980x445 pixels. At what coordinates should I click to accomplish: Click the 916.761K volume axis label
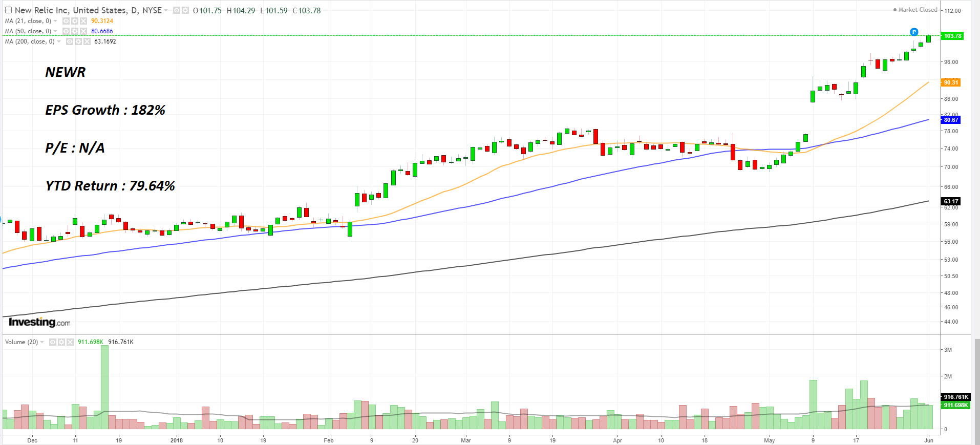(955, 397)
